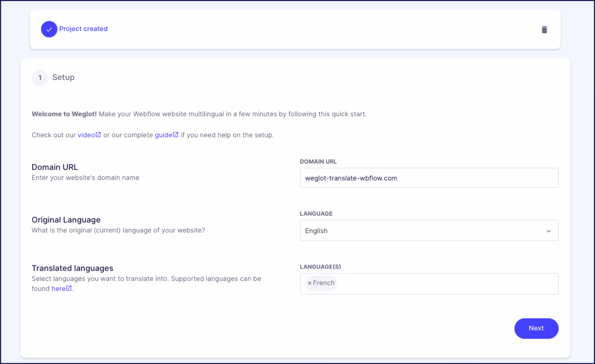This screenshot has width=595, height=364.
Task: Click the 'Original Language' section heading
Action: [x=66, y=220]
